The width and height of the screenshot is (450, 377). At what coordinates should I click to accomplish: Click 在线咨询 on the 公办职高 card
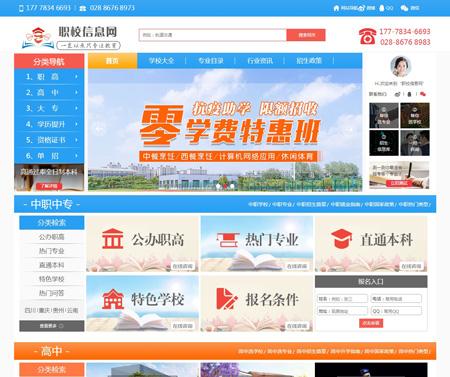[x=183, y=266]
